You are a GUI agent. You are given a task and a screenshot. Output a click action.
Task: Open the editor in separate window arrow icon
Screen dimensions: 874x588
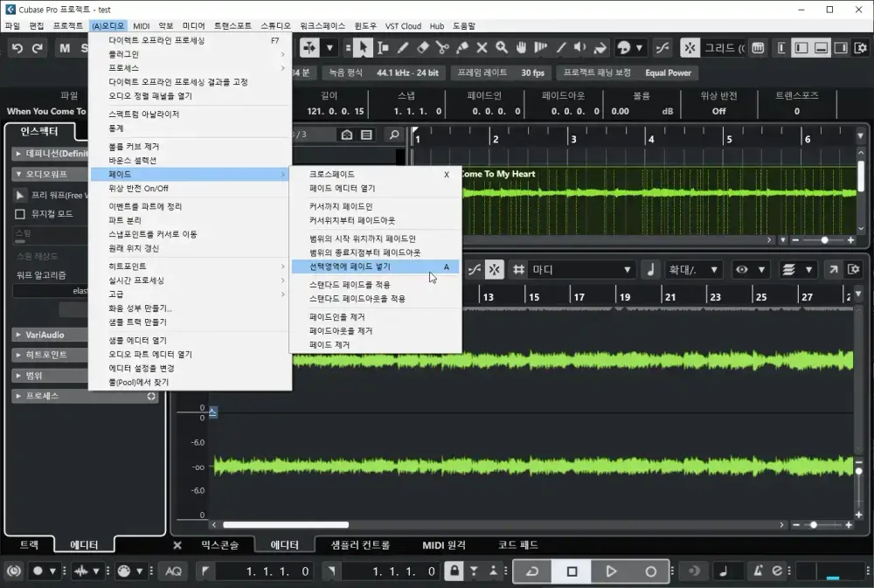[x=833, y=270]
